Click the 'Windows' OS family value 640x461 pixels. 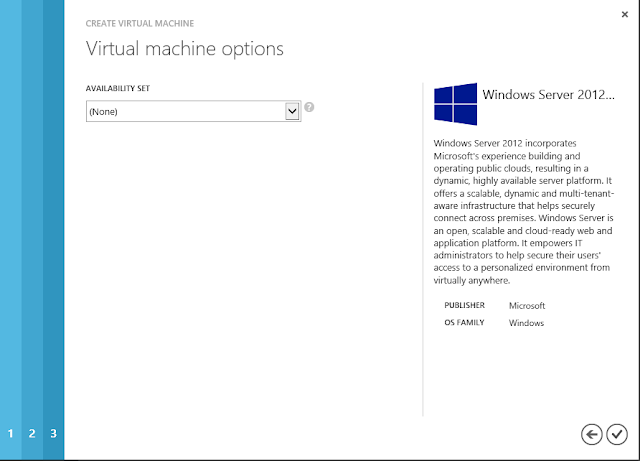[526, 323]
